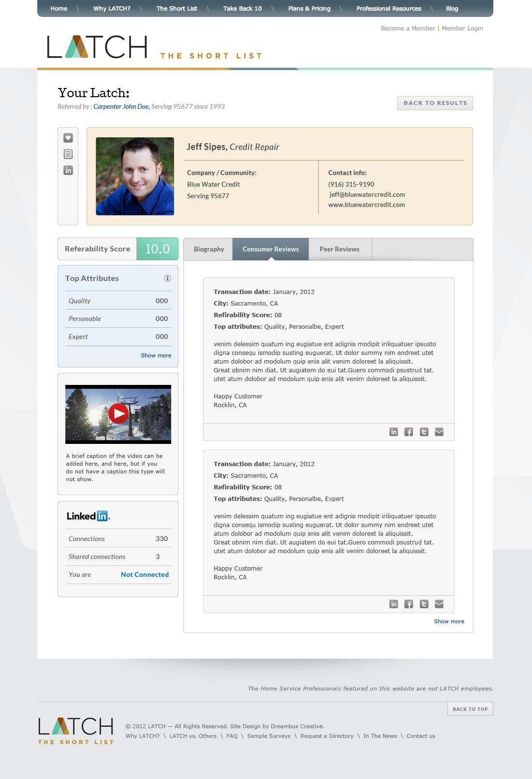Click the Back to Results button
Screen dimensions: 532x779
pos(435,103)
